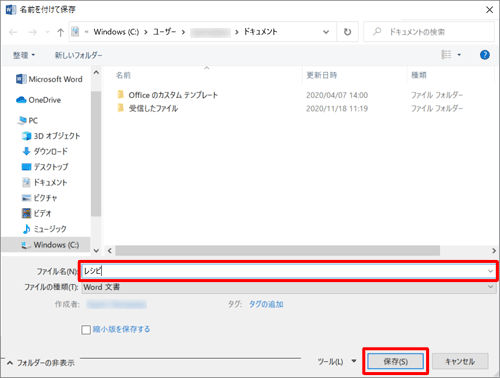The width and height of the screenshot is (500, 378).
Task: Click the キャンセル button
Action: click(460, 362)
